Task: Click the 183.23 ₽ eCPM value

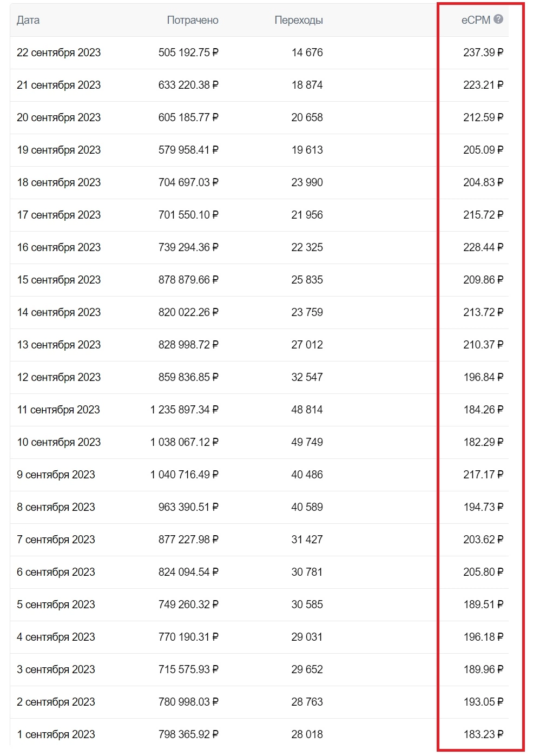Action: point(483,734)
